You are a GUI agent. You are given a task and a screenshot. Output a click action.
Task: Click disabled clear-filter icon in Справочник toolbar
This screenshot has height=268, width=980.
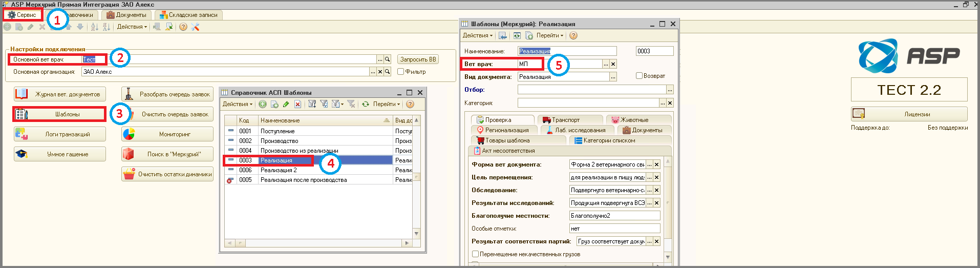pyautogui.click(x=351, y=104)
